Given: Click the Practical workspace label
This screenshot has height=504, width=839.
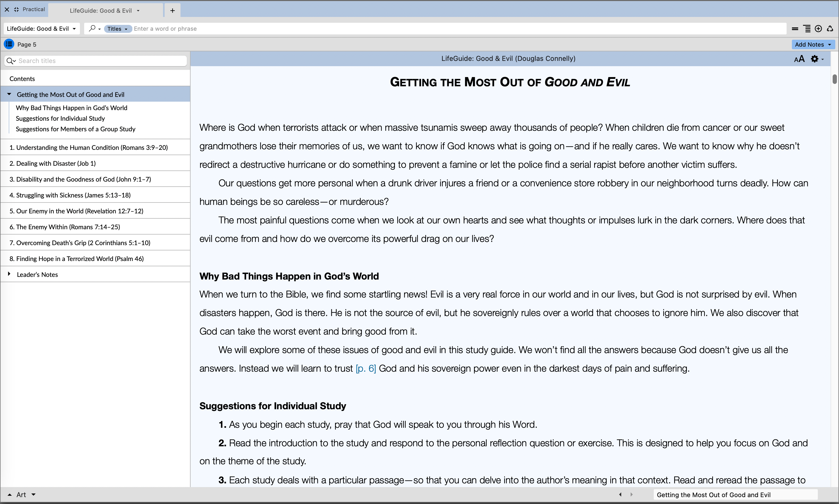Looking at the screenshot, I should 34,9.
